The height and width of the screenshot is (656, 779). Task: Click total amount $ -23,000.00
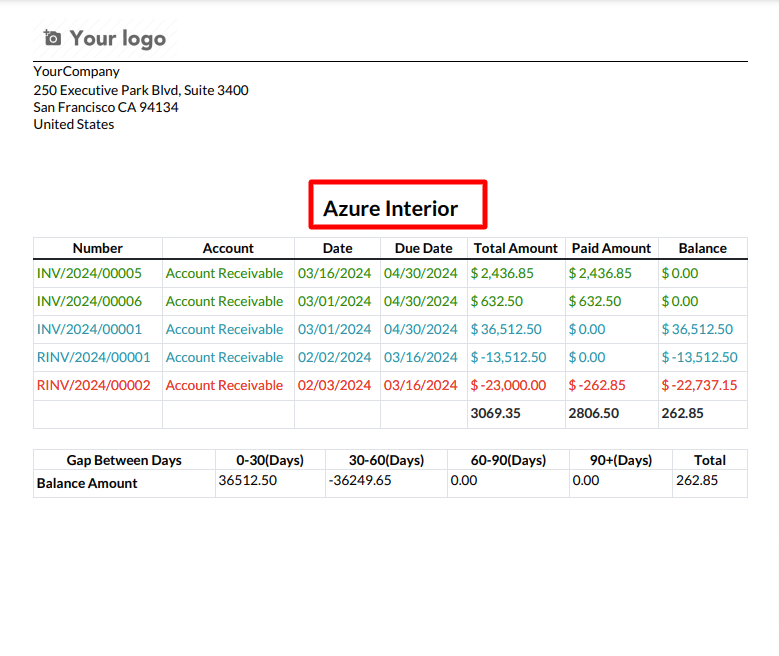point(509,385)
